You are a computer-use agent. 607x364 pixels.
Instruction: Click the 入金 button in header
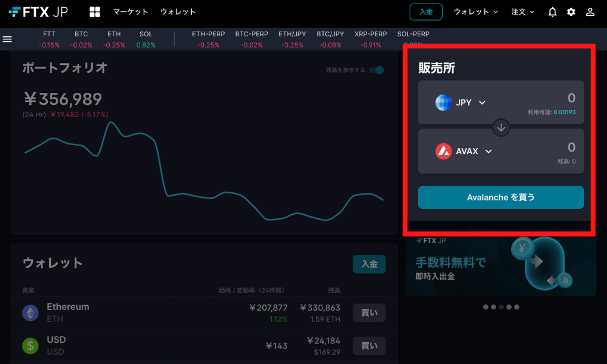click(426, 12)
